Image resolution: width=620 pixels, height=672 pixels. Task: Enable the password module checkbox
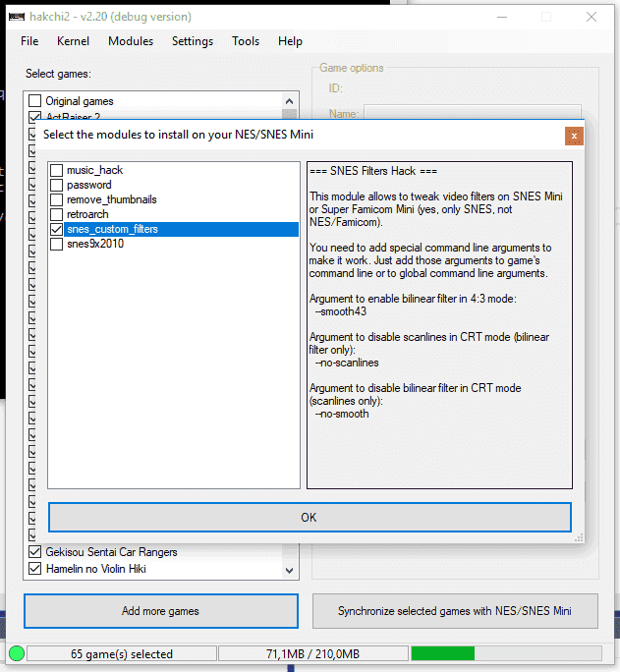(x=57, y=185)
